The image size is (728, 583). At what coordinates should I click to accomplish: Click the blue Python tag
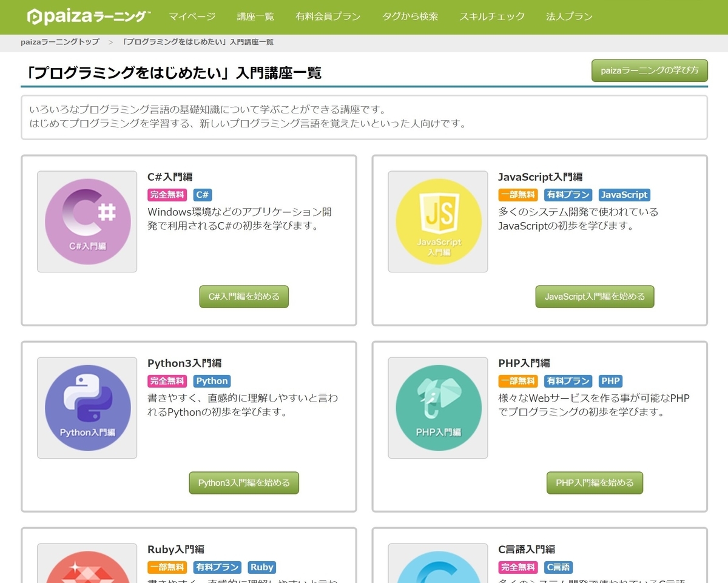(x=212, y=381)
